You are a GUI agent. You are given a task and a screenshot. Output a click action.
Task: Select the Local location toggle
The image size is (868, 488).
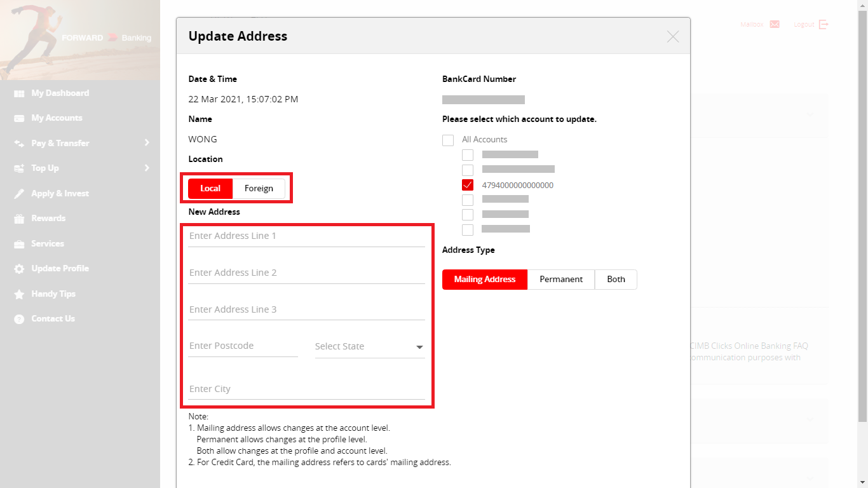coord(210,189)
